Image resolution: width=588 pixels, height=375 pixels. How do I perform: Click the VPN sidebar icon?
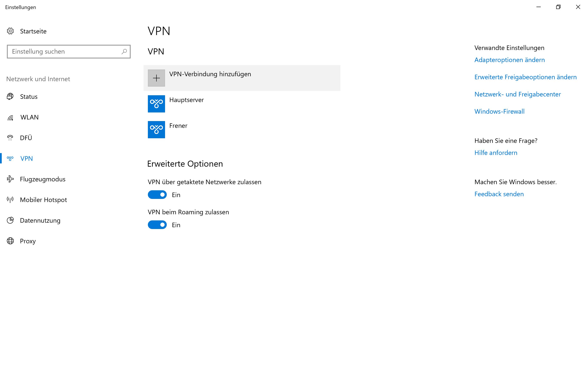pos(10,158)
